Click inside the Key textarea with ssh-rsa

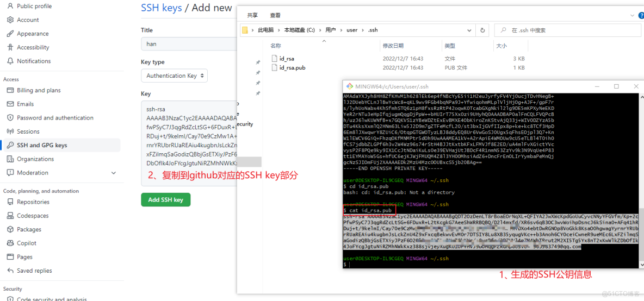tap(189, 143)
